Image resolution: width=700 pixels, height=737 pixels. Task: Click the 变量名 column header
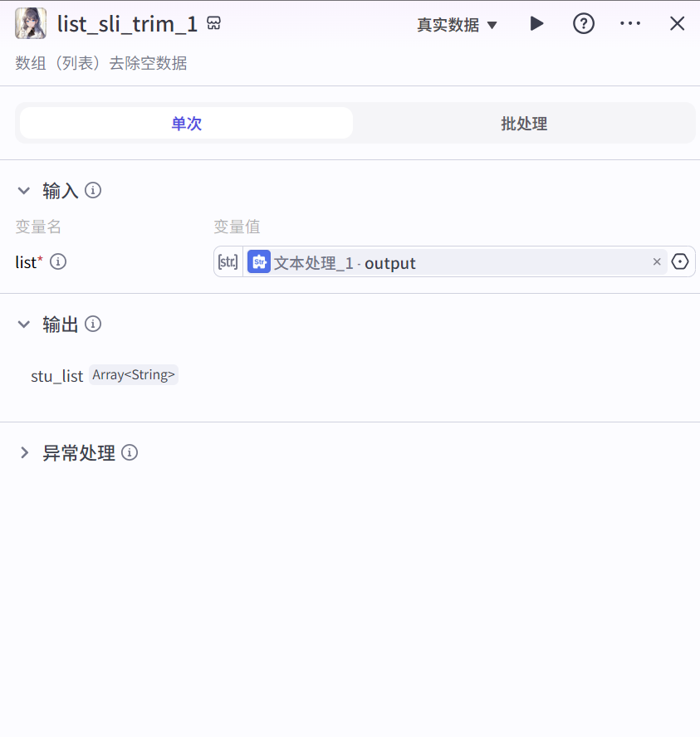click(x=38, y=227)
